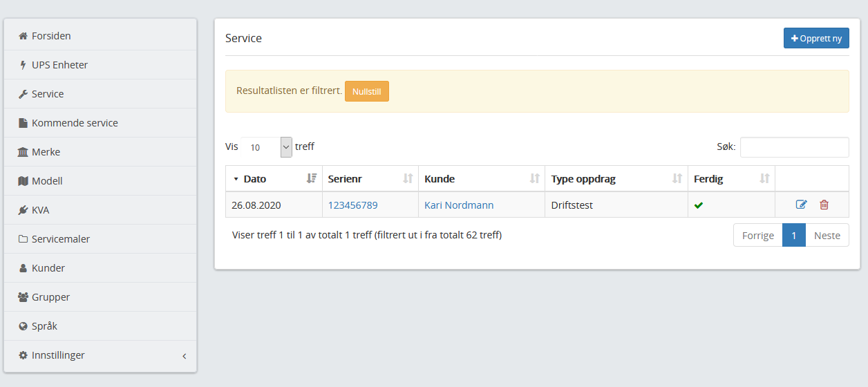The image size is (868, 387).
Task: Sort by Kunde using the column arrows
Action: (x=534, y=178)
